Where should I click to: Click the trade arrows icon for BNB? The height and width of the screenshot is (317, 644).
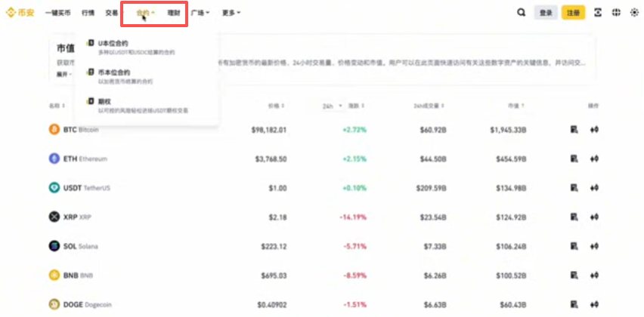tap(594, 275)
